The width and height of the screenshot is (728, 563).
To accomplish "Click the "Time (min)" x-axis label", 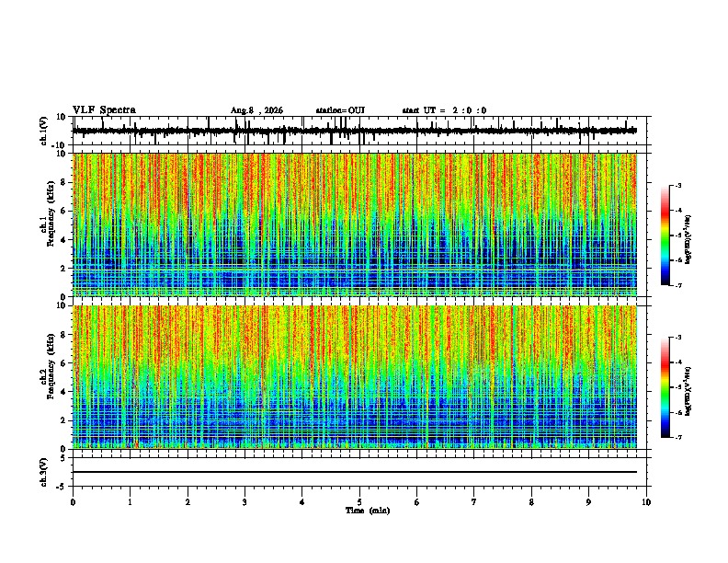I will (x=368, y=511).
